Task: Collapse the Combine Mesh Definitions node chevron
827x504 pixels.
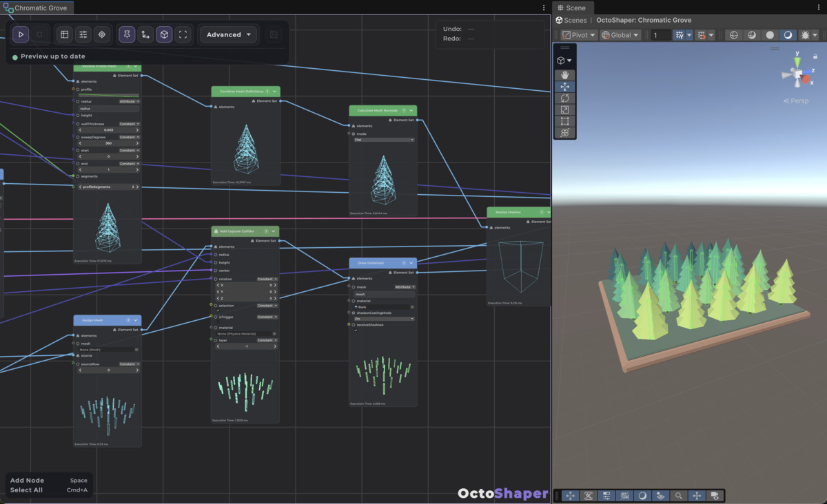Action: click(x=274, y=91)
